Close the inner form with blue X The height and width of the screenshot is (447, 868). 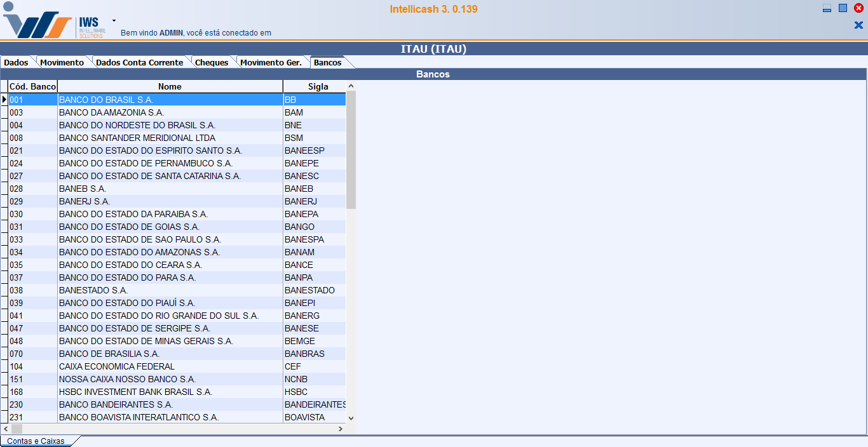pyautogui.click(x=858, y=25)
